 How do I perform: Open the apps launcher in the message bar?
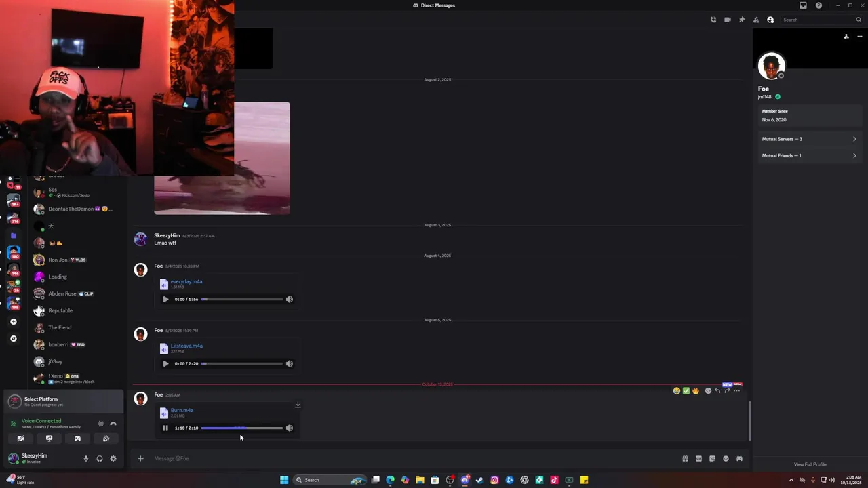click(x=739, y=459)
